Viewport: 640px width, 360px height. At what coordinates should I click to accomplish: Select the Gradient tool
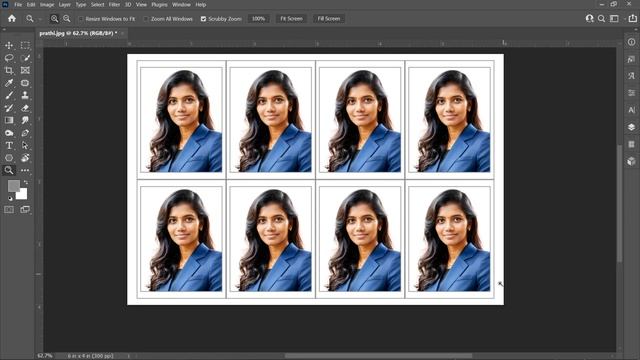coord(9,120)
